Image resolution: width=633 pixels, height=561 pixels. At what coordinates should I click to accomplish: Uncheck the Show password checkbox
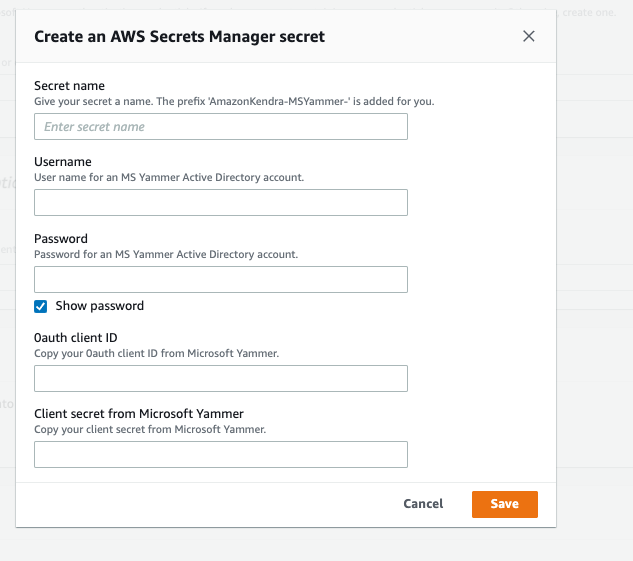tap(41, 306)
